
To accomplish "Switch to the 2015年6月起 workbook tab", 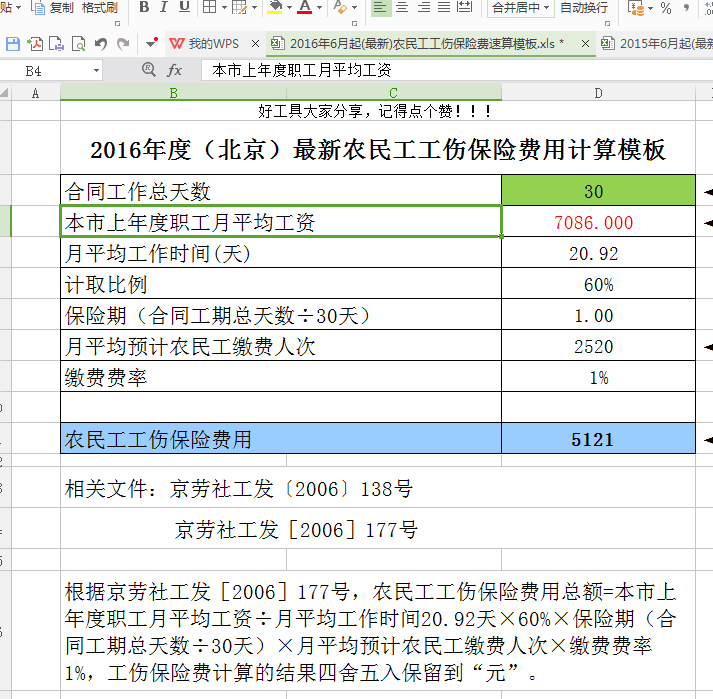I will (657, 44).
